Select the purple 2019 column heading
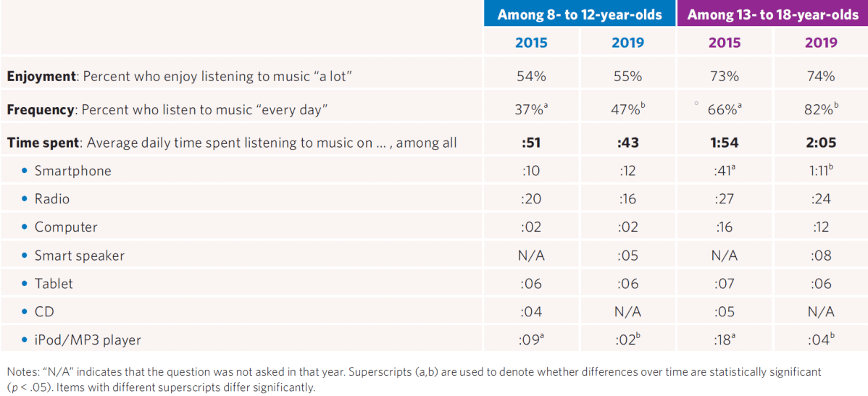Viewport: 868px width, 396px height. [821, 43]
